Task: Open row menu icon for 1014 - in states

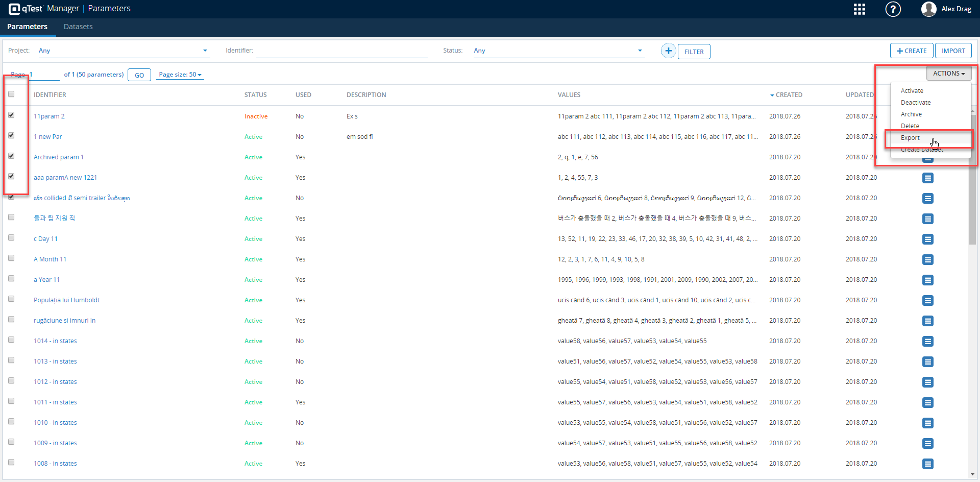Action: click(927, 341)
